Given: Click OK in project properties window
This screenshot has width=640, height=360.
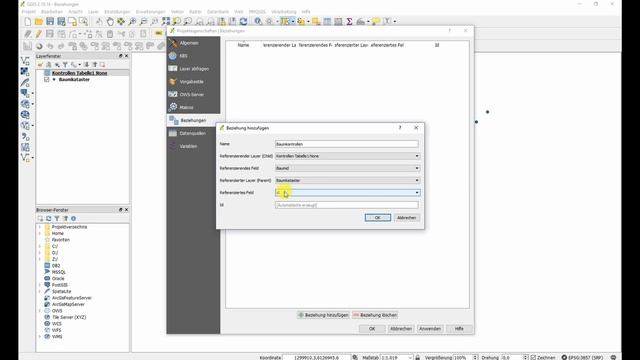Looking at the screenshot, I should click(372, 329).
